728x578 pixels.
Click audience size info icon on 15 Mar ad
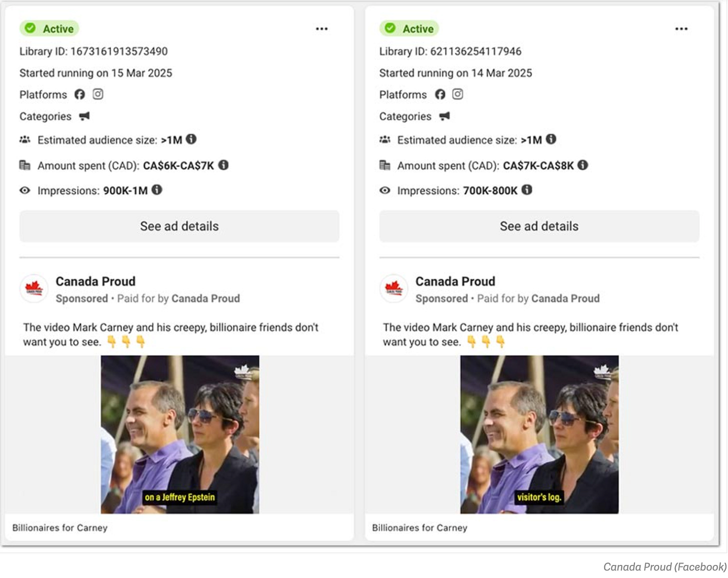[x=191, y=139]
